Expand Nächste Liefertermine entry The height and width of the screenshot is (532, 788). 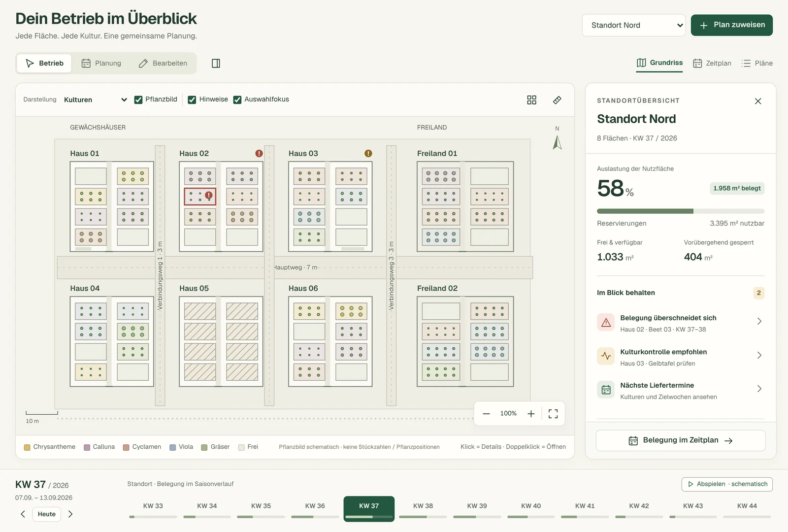680,390
